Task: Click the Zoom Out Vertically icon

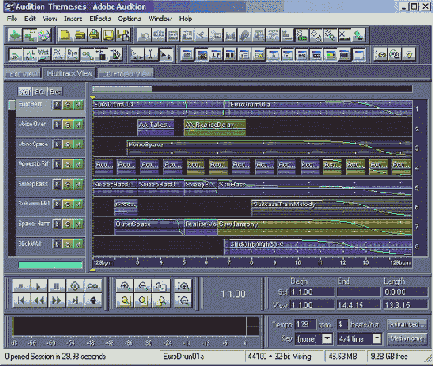Action: pos(183,301)
